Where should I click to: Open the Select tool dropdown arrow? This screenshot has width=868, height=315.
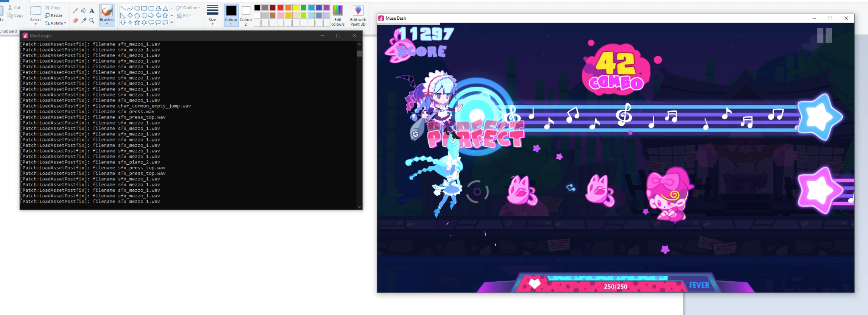pos(35,24)
